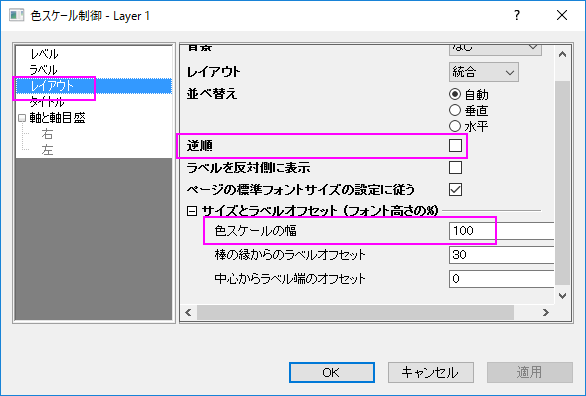Click the OK button

(x=331, y=372)
